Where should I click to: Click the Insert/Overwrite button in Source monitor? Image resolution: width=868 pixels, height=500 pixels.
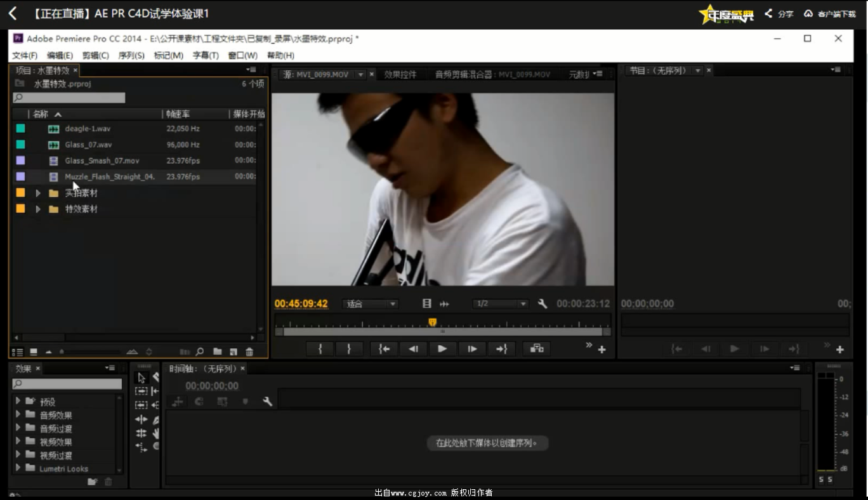tap(537, 348)
